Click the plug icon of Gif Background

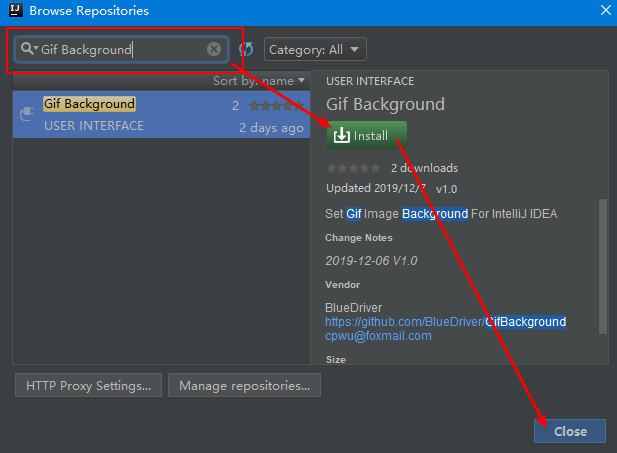[x=27, y=114]
